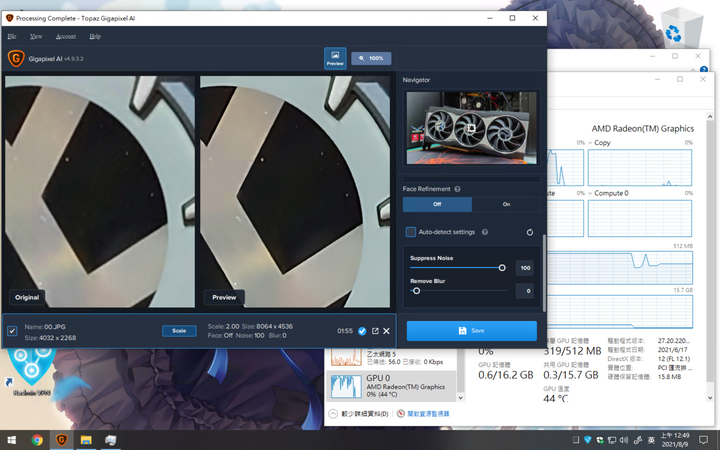Uncheck the 00.JPG file checkbox
The width and height of the screenshot is (720, 450).
12,331
